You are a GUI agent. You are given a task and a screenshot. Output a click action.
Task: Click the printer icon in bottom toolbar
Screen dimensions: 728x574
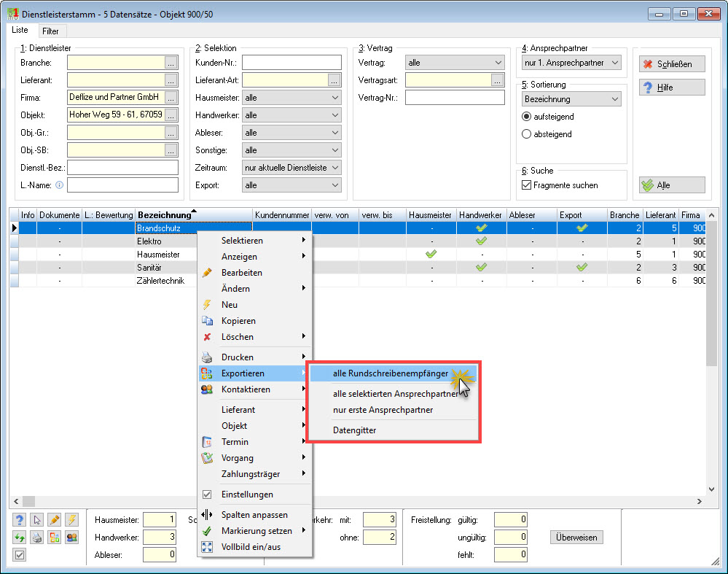point(37,538)
